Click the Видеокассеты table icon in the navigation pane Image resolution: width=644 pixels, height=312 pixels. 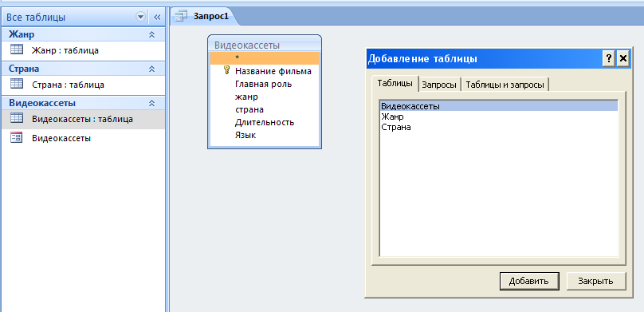pos(17,118)
